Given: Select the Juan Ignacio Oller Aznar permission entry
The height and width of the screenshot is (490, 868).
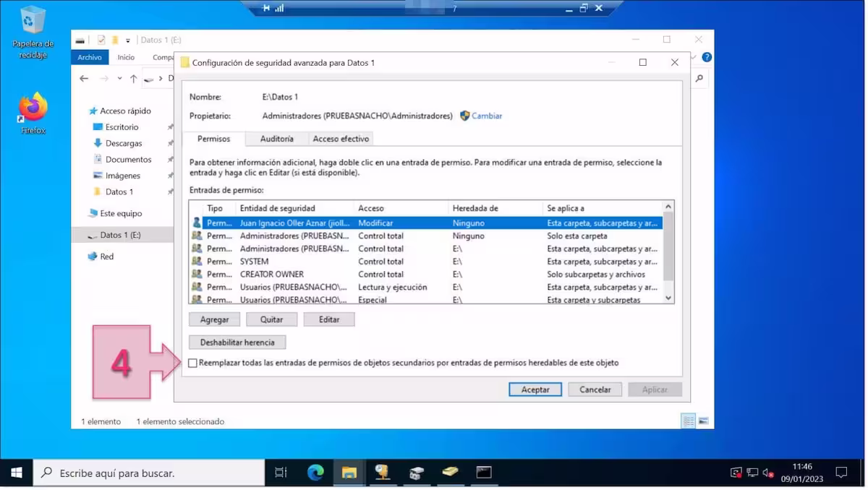Looking at the screenshot, I should pos(425,223).
